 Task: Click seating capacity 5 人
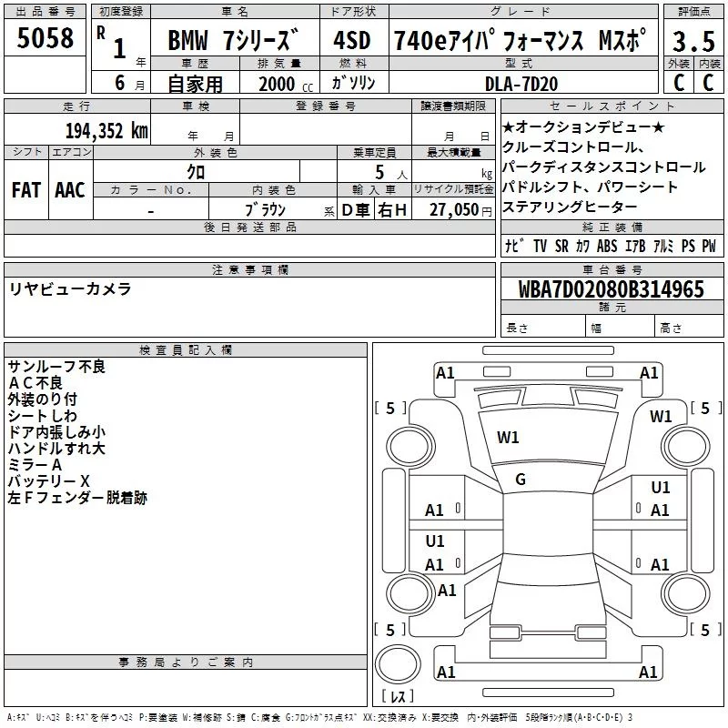point(391,173)
